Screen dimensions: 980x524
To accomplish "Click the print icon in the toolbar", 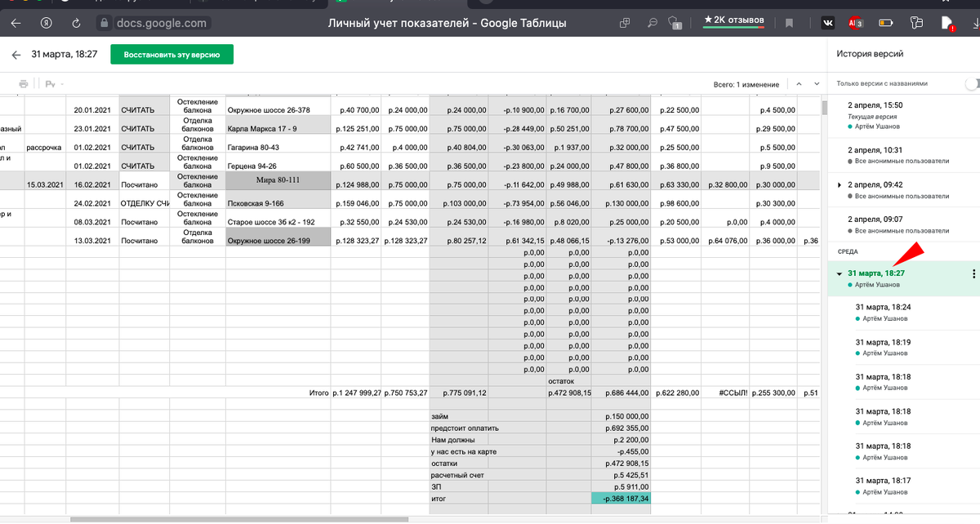I will (x=24, y=84).
